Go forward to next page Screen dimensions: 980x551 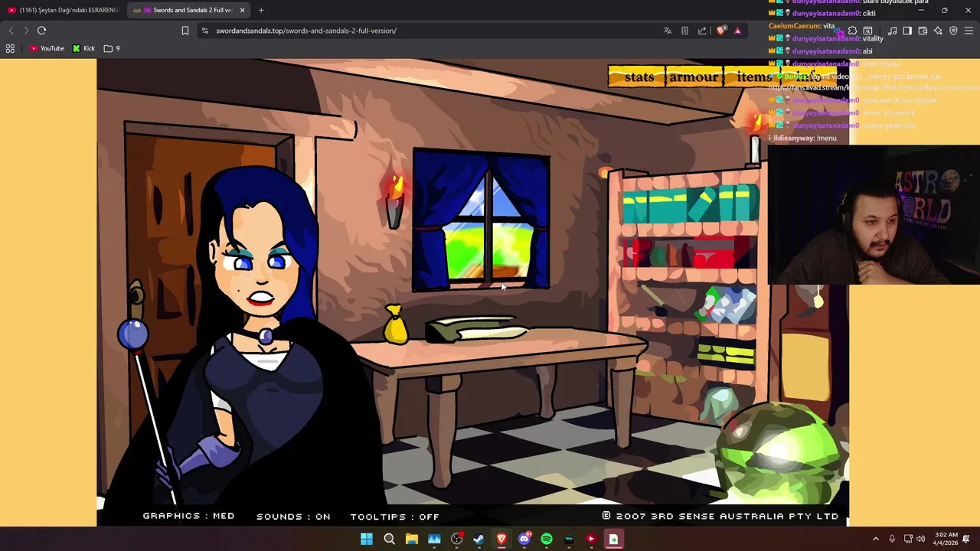coord(25,31)
